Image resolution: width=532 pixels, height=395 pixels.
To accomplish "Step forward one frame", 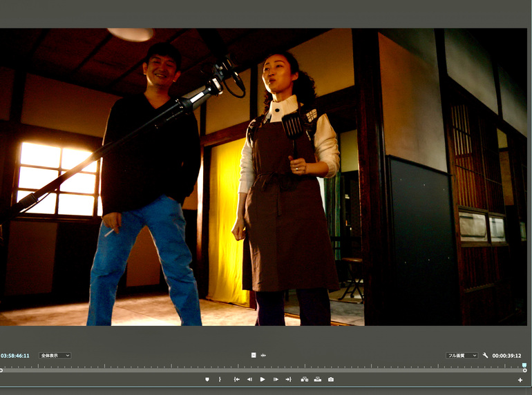I will pos(276,379).
